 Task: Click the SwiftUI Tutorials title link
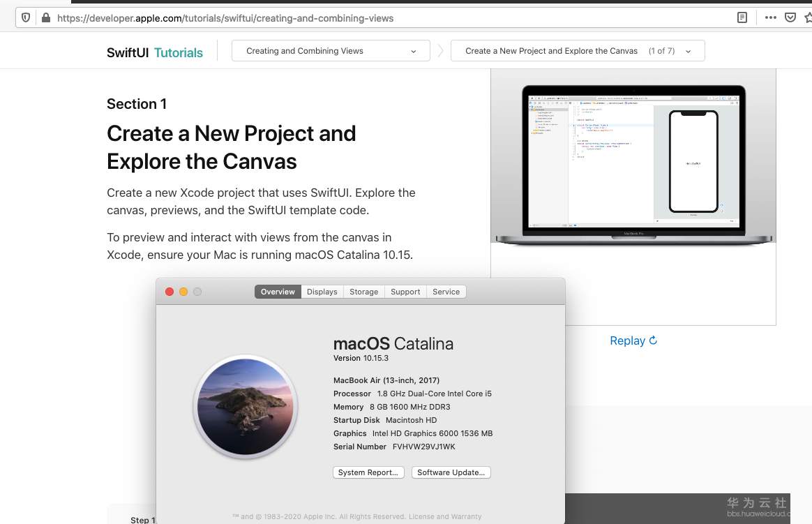pyautogui.click(x=155, y=53)
